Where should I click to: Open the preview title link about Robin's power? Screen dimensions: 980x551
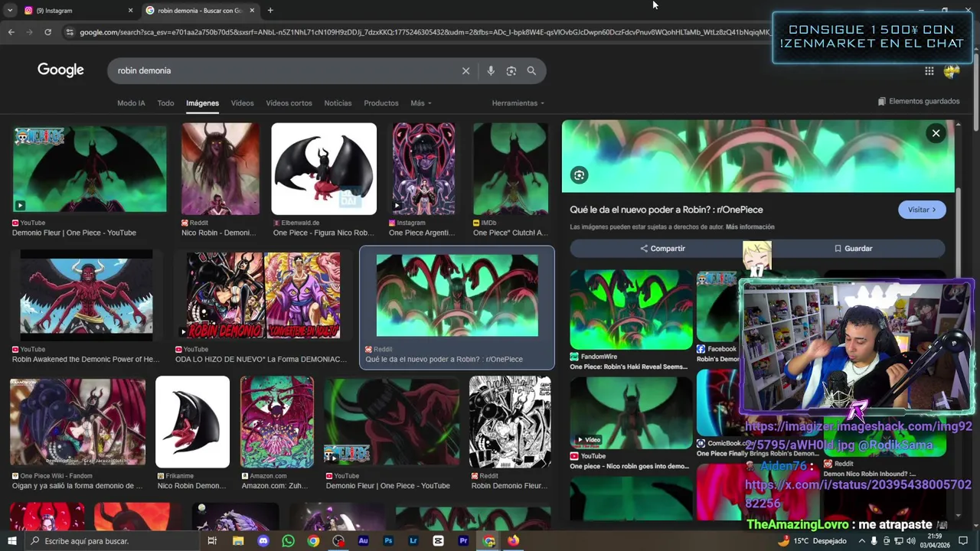tap(666, 210)
